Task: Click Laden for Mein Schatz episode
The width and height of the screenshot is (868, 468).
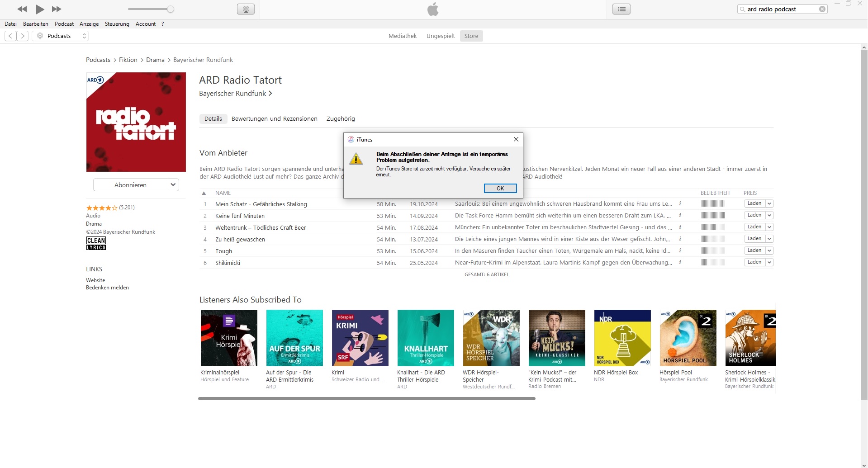Action: pos(754,203)
